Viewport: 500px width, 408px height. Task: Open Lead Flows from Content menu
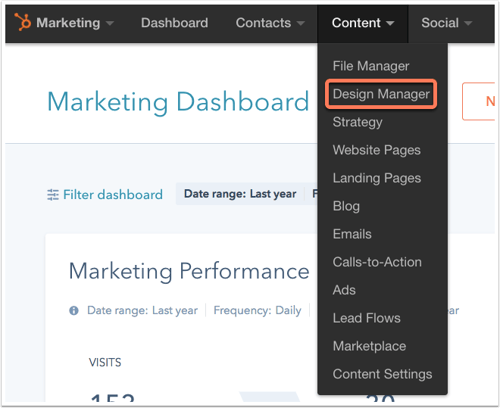pos(367,318)
